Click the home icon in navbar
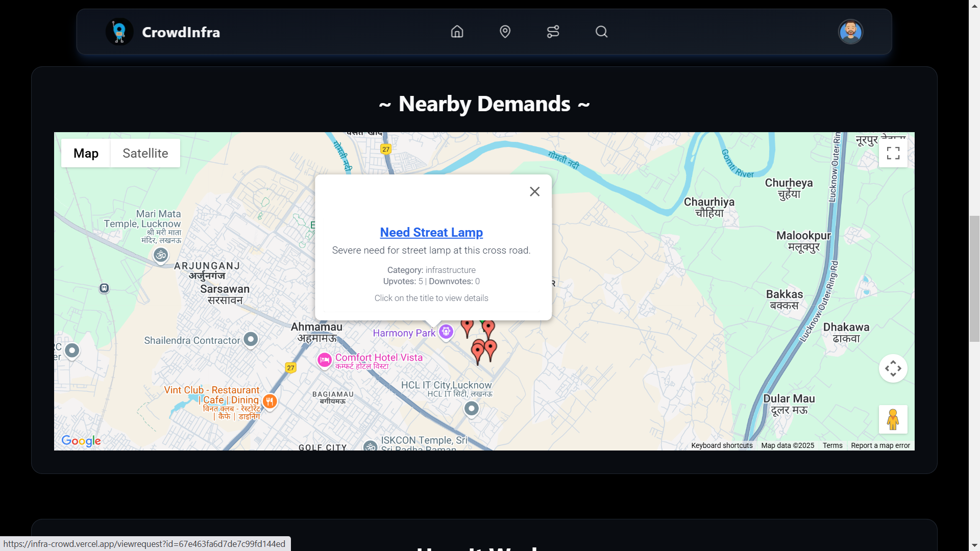980x551 pixels. [457, 32]
